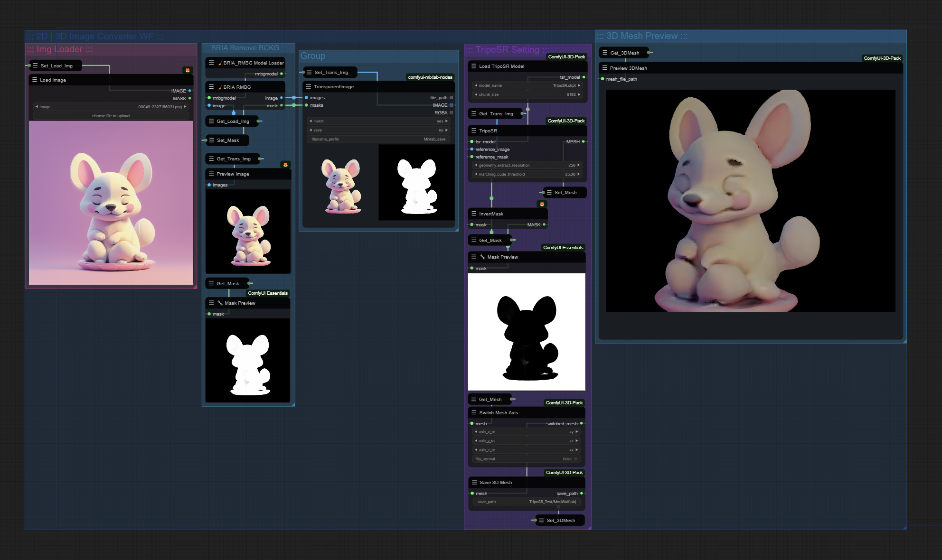Viewport: 942px width, 560px height.
Task: Click the image file selector next arrow
Action: [x=185, y=107]
